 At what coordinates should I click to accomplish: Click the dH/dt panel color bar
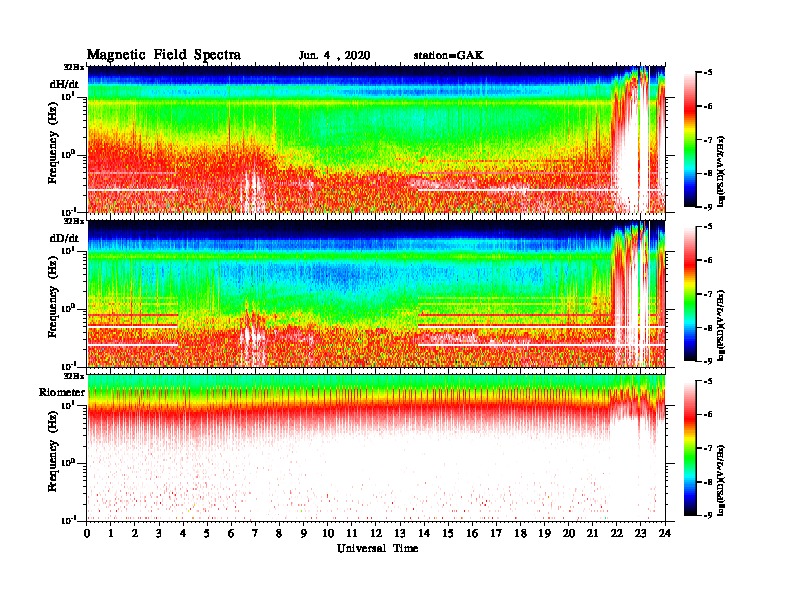(690, 139)
